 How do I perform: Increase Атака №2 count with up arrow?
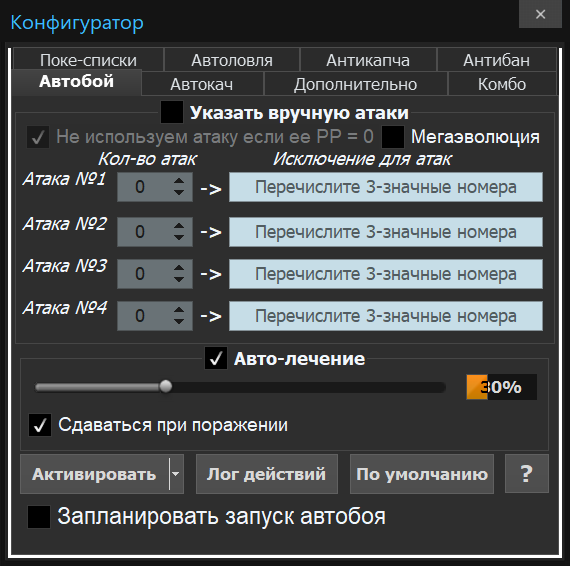point(179,225)
